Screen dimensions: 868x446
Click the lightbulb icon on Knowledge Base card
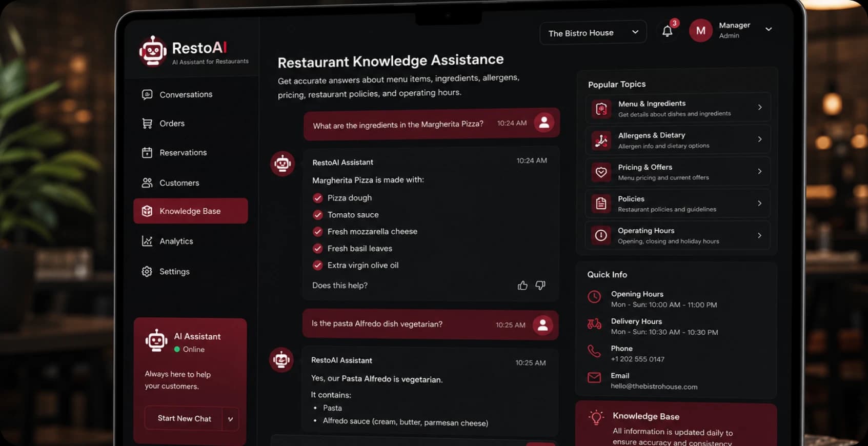pos(596,418)
